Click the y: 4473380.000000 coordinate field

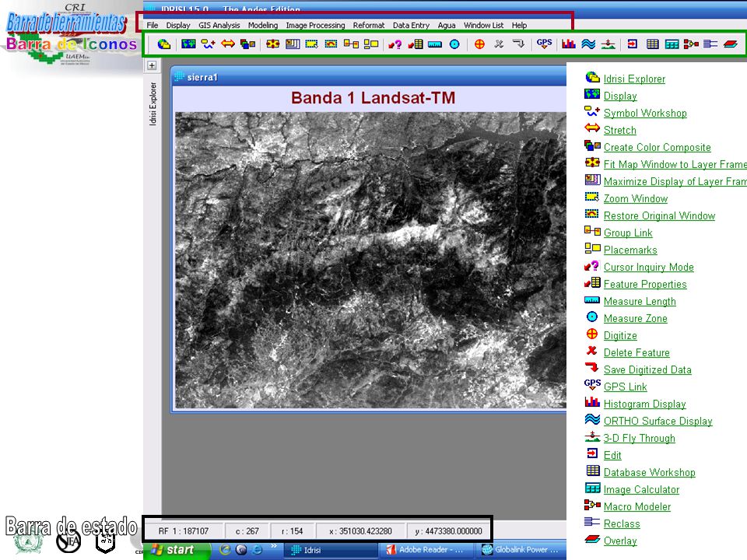click(x=448, y=531)
